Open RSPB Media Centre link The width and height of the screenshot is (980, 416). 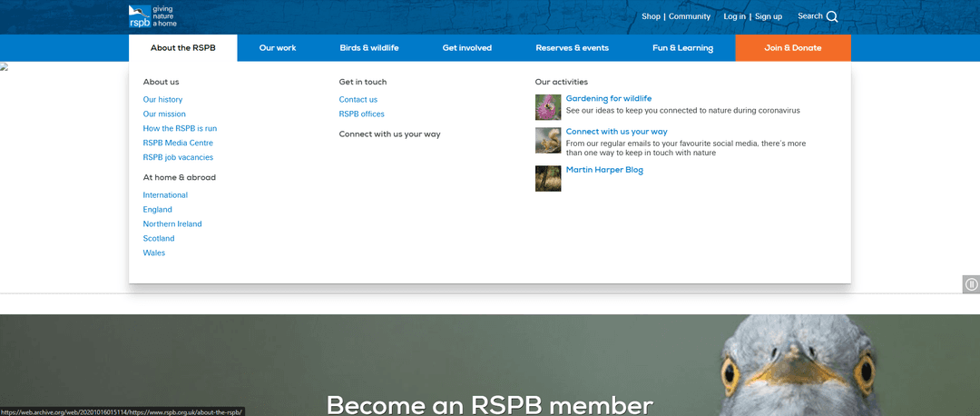point(178,143)
